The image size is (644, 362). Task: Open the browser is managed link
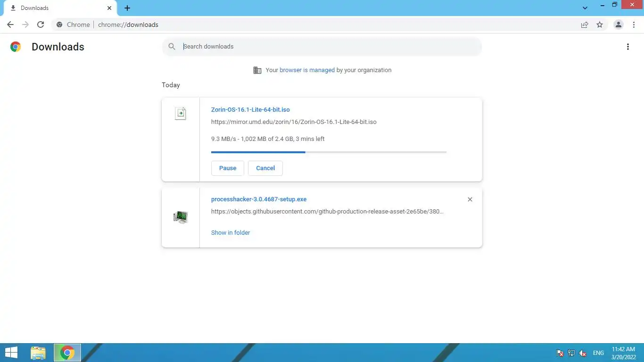click(x=307, y=70)
